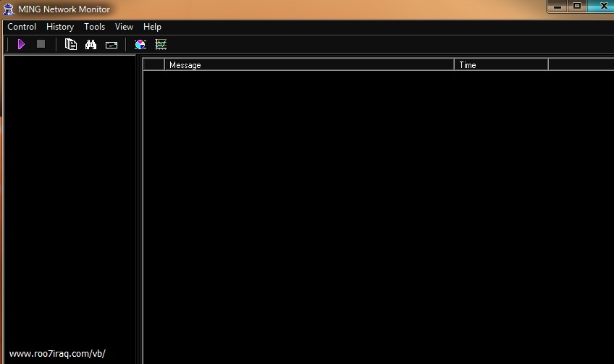The width and height of the screenshot is (614, 364).
Task: Show the line graph statistics icon
Action: coord(161,45)
